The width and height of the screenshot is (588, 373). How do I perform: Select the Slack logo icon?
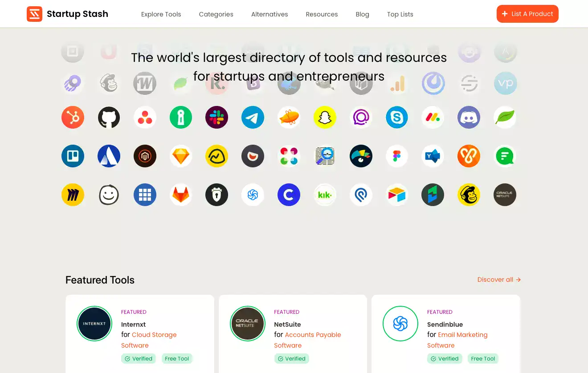coord(216,118)
